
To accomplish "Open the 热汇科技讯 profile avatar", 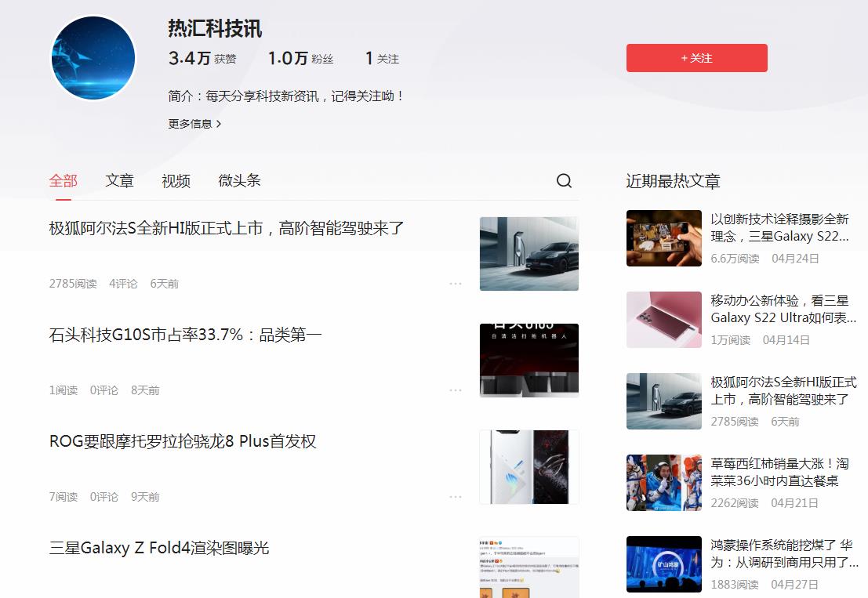I will pos(93,58).
